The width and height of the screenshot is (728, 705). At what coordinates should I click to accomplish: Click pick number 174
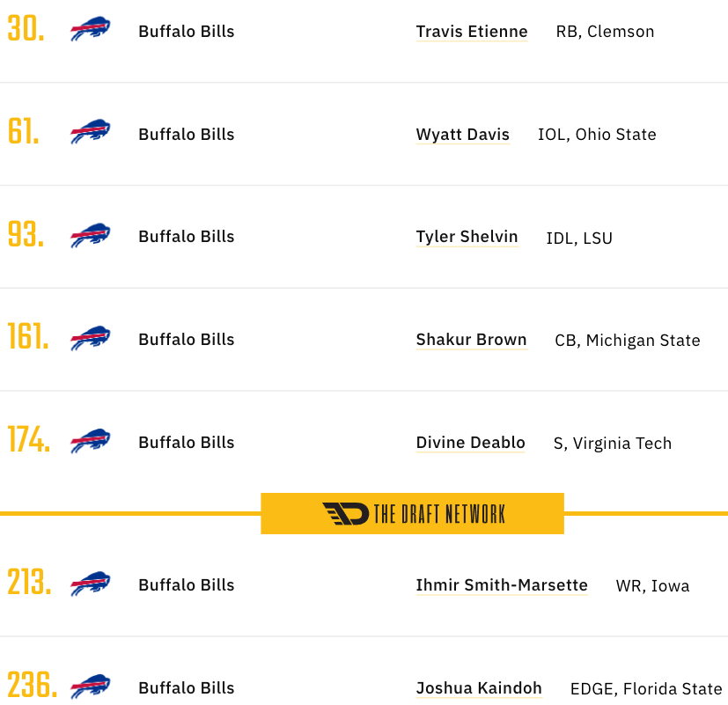(x=29, y=439)
